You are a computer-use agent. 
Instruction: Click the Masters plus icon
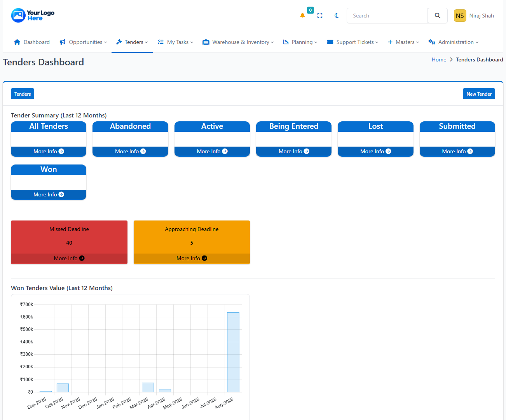coord(390,42)
